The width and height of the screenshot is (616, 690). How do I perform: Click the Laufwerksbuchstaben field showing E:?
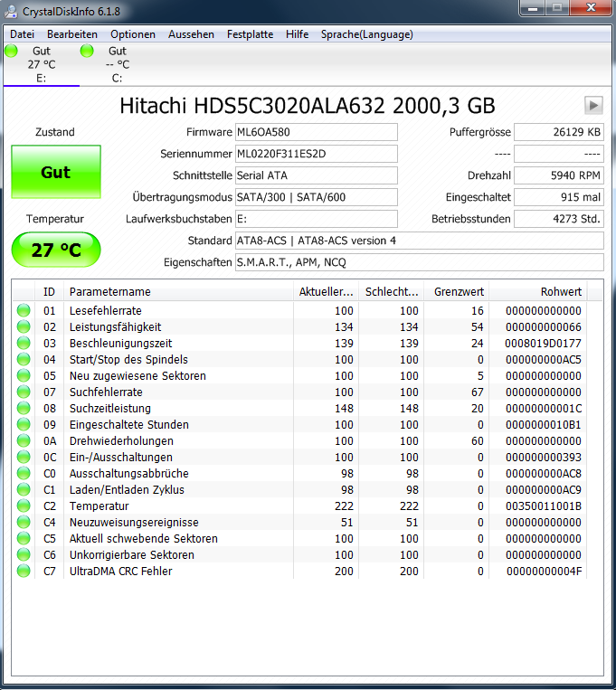pyautogui.click(x=317, y=219)
